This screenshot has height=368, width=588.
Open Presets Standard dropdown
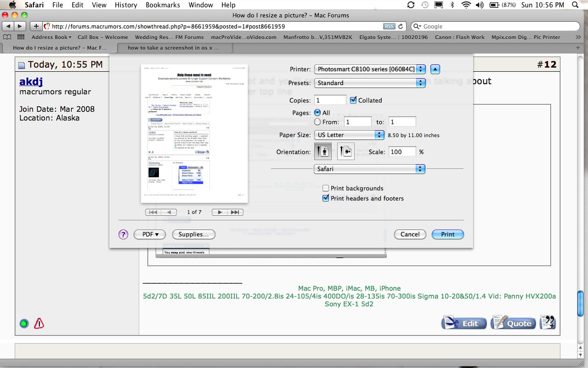[370, 83]
